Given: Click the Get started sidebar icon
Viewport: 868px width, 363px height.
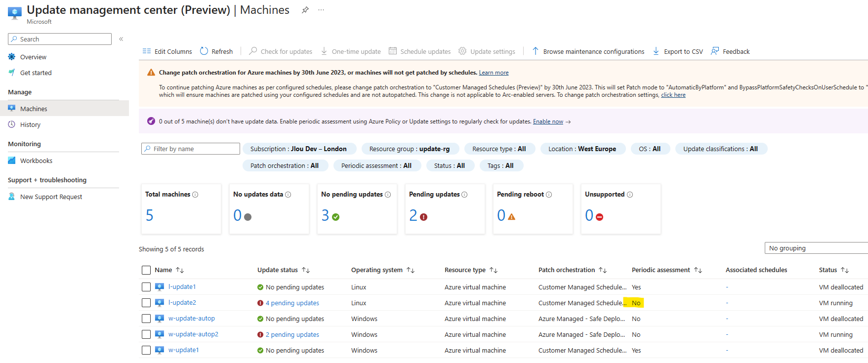Looking at the screenshot, I should pyautogui.click(x=12, y=73).
